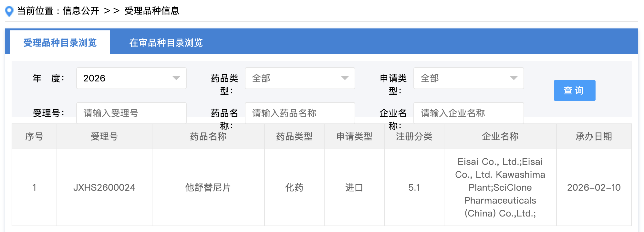Screen dimensions: 644x232
Task: Click the 药品名称 input field
Action: pos(300,113)
